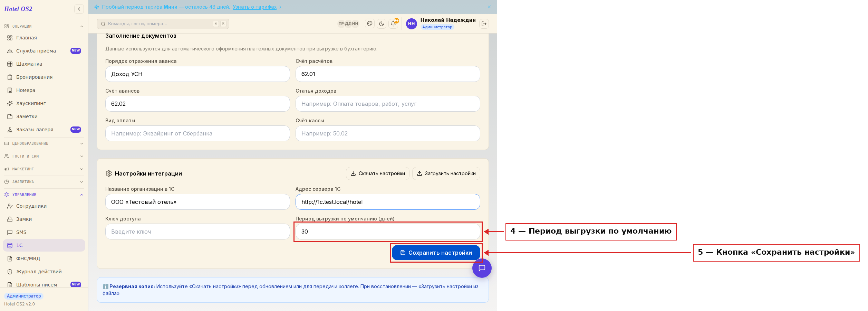Open 1С section in the sidebar

tap(44, 245)
